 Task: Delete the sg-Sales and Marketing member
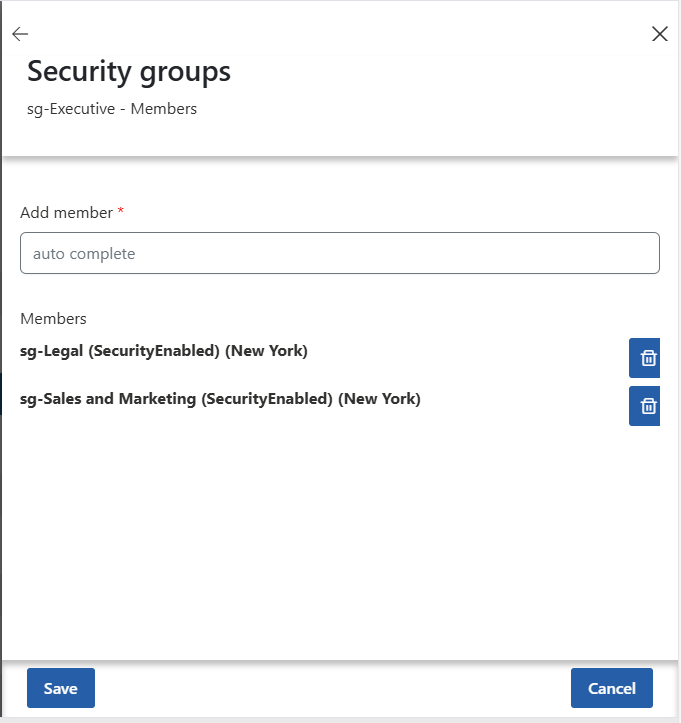pyautogui.click(x=647, y=406)
